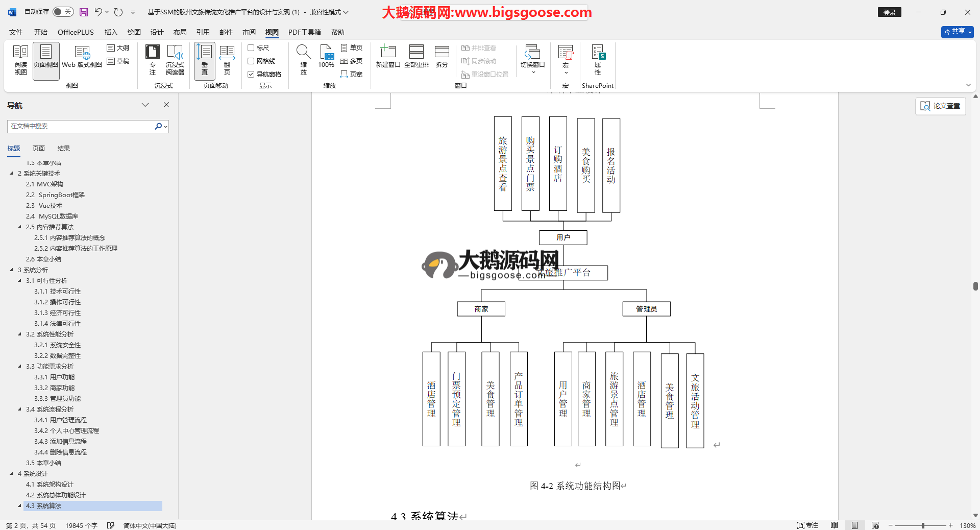Image resolution: width=980 pixels, height=530 pixels.
Task: Select Side to Side page flip
Action: point(227,60)
